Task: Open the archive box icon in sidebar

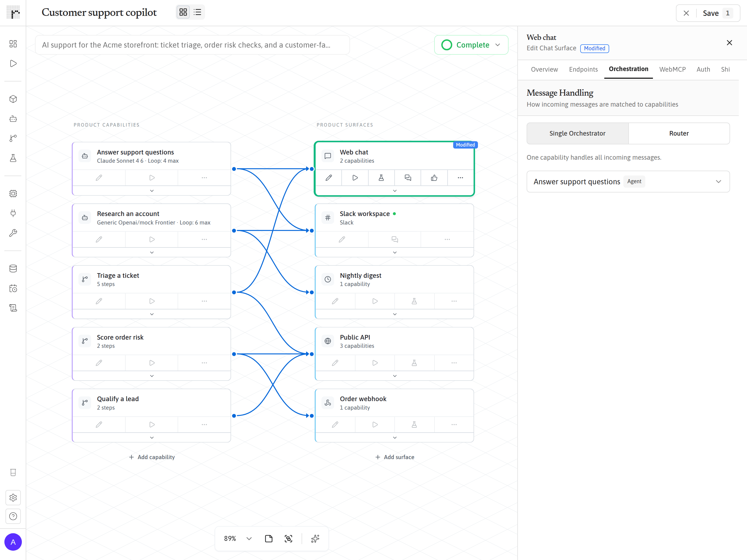Action: click(13, 472)
